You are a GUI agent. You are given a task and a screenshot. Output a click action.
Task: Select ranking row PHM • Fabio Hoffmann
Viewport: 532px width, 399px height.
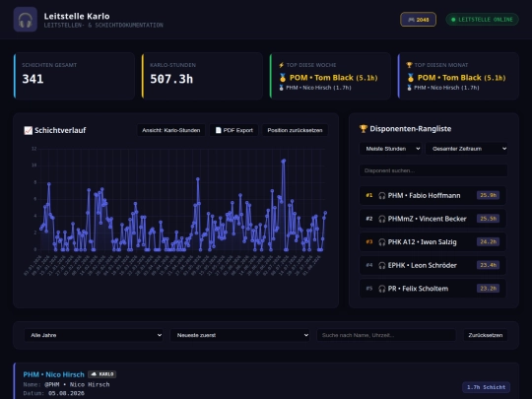(x=432, y=195)
